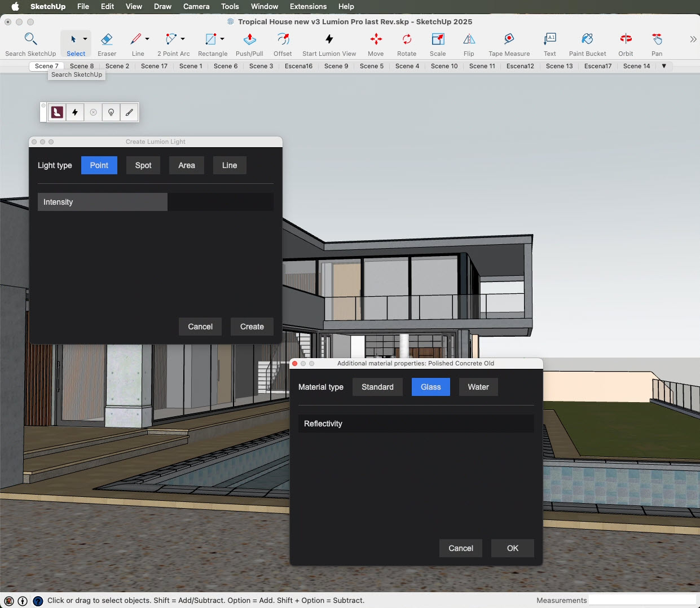Select the Flip tool
The width and height of the screenshot is (700, 608).
(x=469, y=41)
